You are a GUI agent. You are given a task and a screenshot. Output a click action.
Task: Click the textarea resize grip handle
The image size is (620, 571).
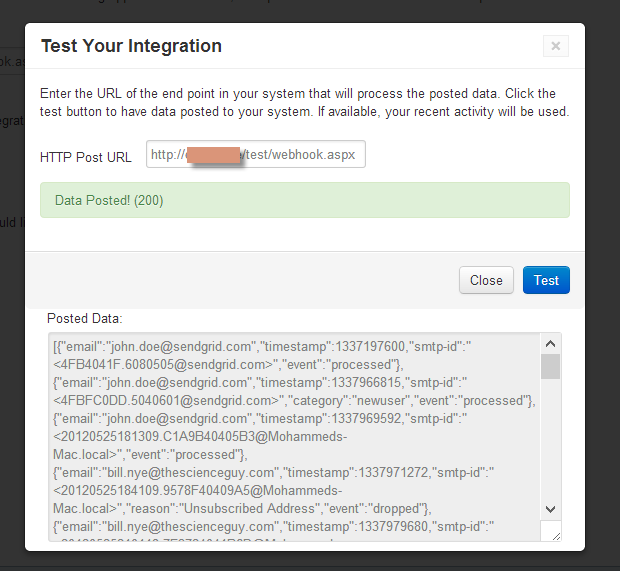coord(556,536)
